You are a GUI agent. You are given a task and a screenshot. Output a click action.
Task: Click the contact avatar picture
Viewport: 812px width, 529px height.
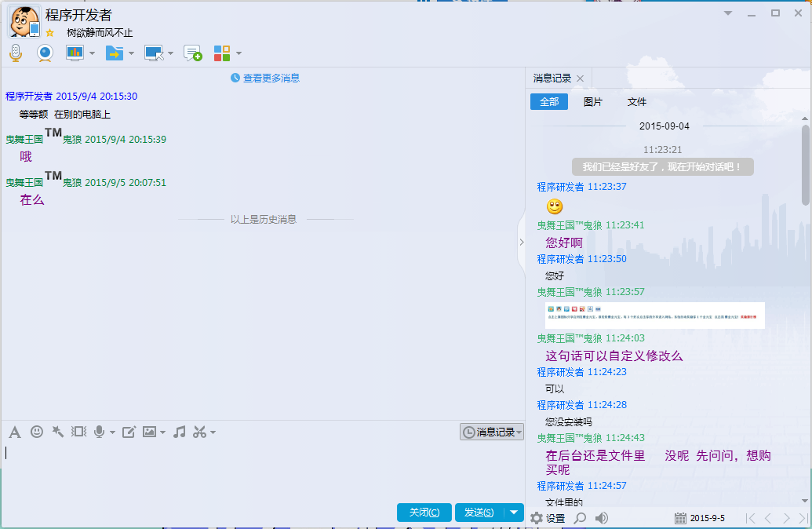click(x=24, y=22)
